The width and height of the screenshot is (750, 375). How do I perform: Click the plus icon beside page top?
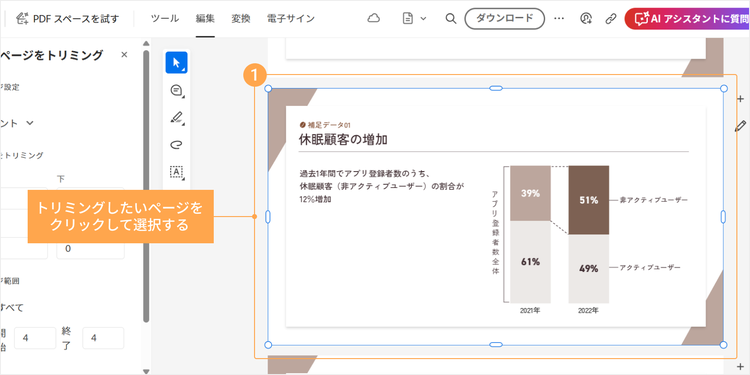740,99
